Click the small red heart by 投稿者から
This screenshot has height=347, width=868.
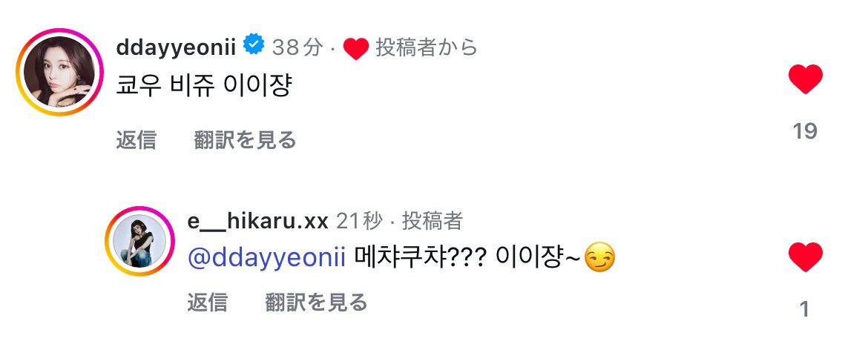pyautogui.click(x=356, y=49)
